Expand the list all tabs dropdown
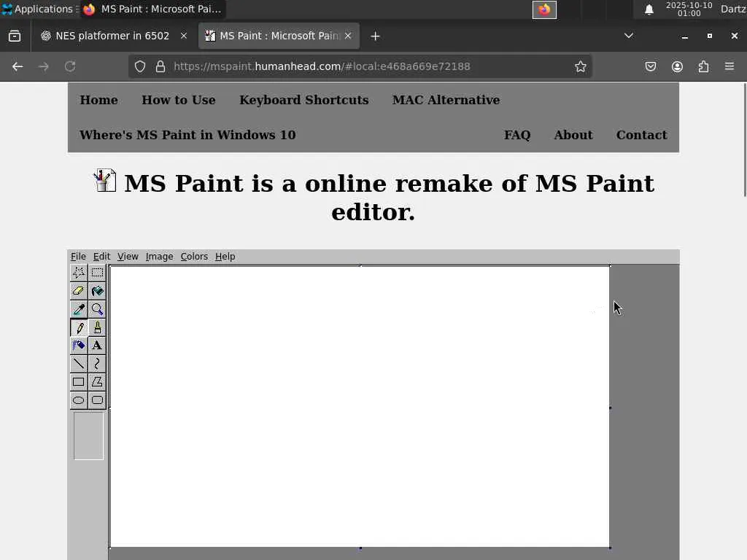This screenshot has width=747, height=560. [x=628, y=36]
